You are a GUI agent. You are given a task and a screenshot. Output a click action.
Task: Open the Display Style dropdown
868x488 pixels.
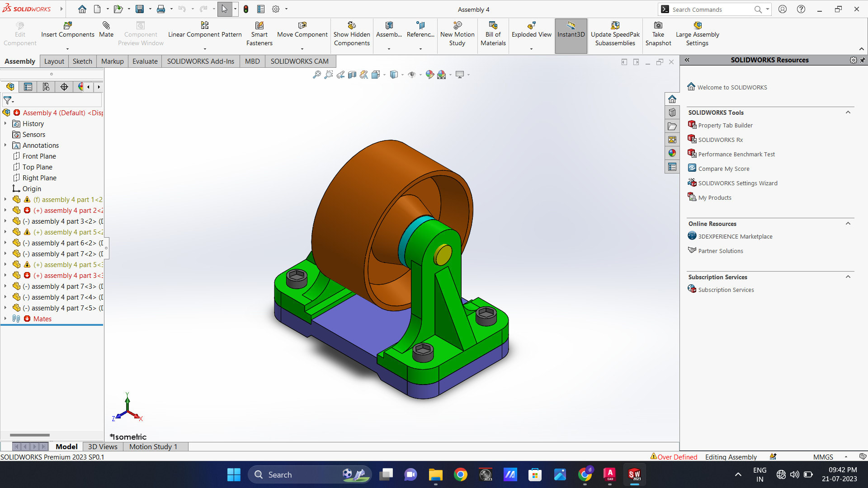[402, 75]
